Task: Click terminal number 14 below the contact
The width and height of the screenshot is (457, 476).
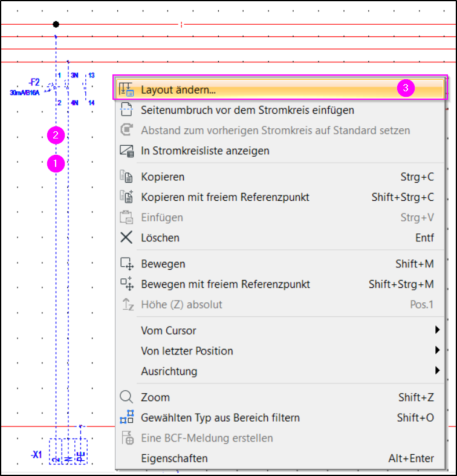Action: click(x=91, y=103)
